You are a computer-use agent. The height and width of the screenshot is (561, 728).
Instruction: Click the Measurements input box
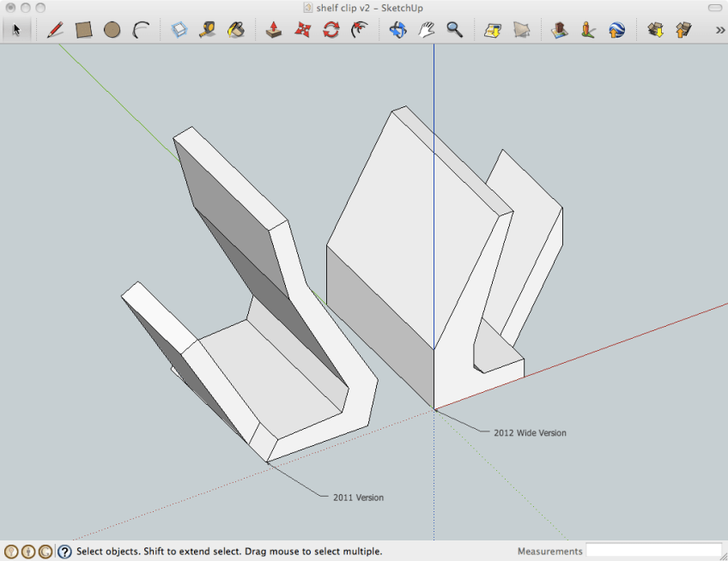(x=653, y=551)
